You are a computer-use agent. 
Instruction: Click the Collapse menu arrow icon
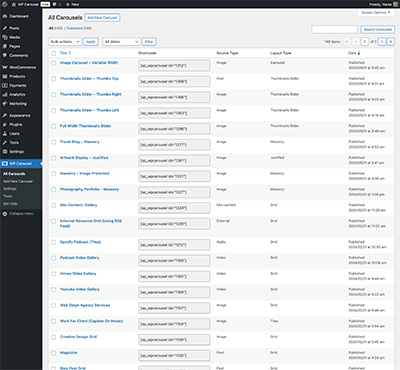pos(5,214)
